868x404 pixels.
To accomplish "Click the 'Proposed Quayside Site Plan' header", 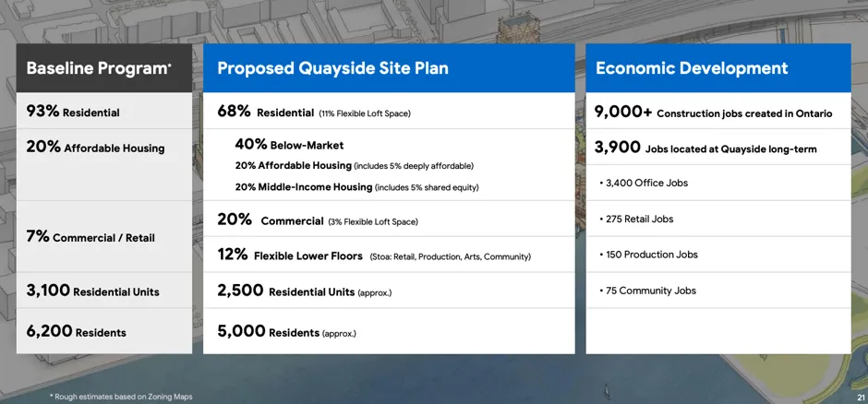I will coord(389,68).
